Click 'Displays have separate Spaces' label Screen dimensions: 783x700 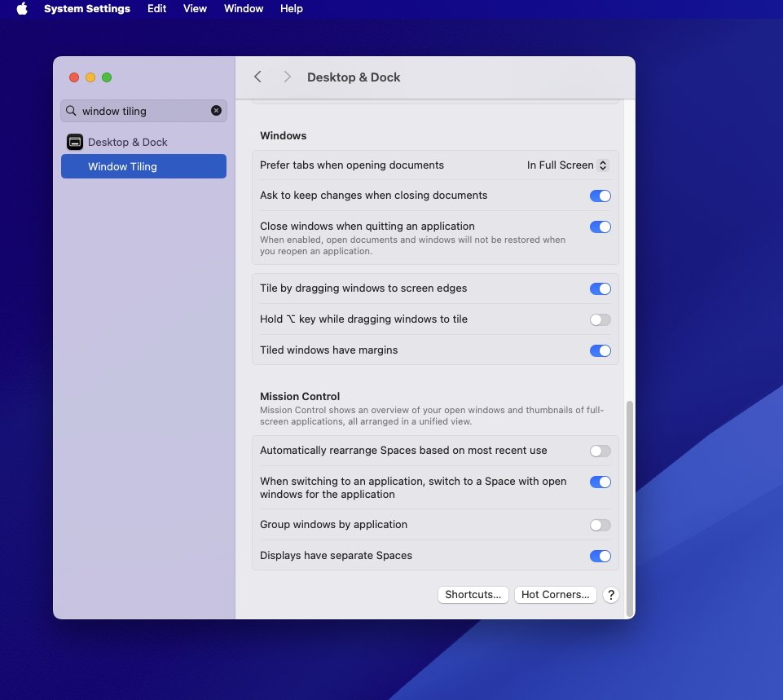tap(336, 555)
